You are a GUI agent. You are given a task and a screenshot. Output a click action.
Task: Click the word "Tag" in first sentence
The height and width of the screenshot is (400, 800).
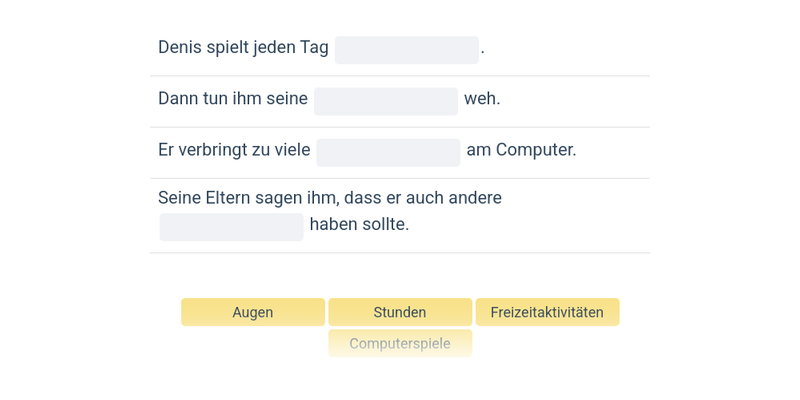[x=314, y=48]
